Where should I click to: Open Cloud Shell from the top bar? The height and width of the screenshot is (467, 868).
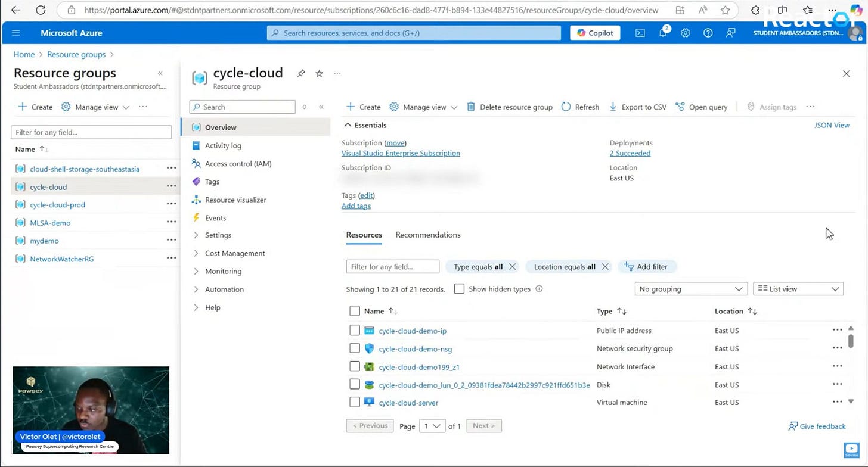(640, 33)
